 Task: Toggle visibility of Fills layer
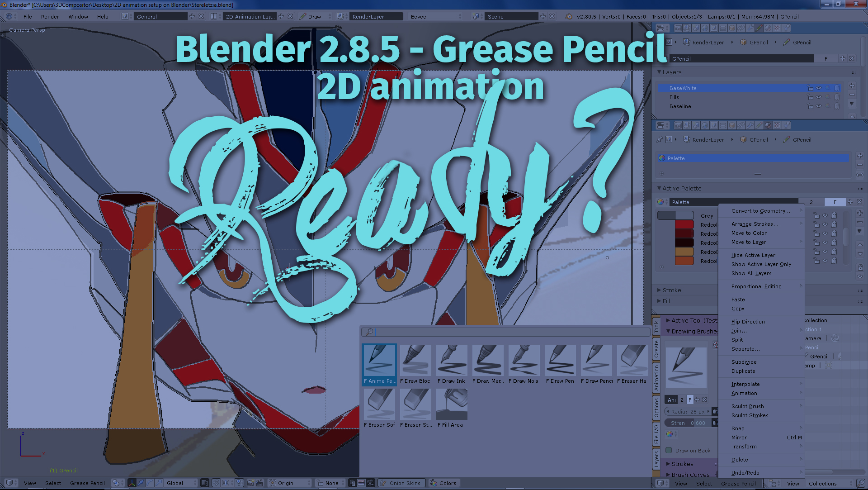(818, 97)
